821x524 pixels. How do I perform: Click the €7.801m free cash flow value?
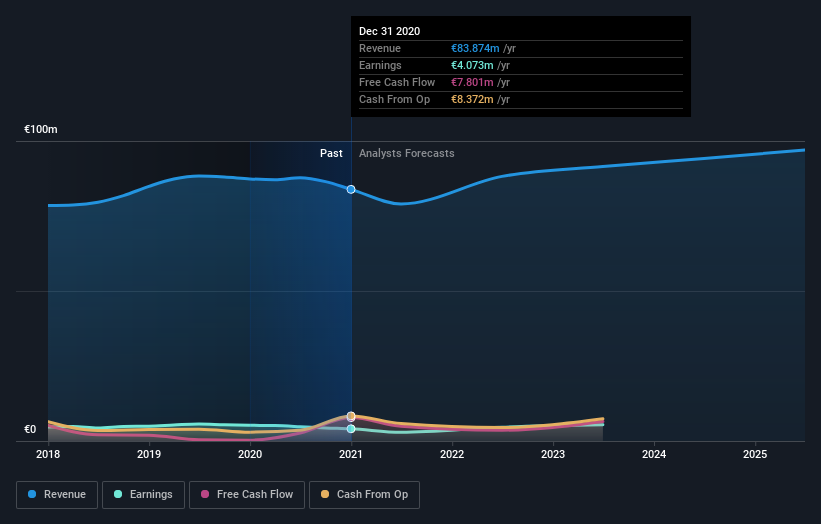click(472, 82)
